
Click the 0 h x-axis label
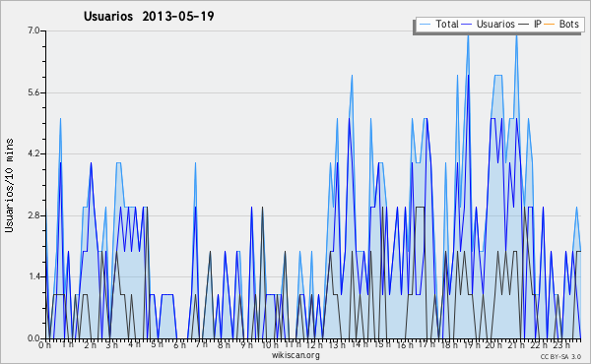(x=44, y=344)
